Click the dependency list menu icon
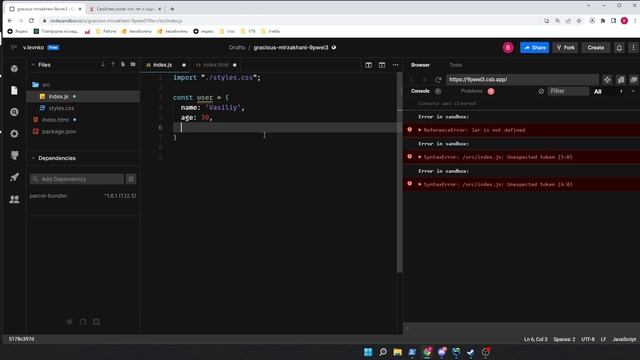 coord(131,179)
